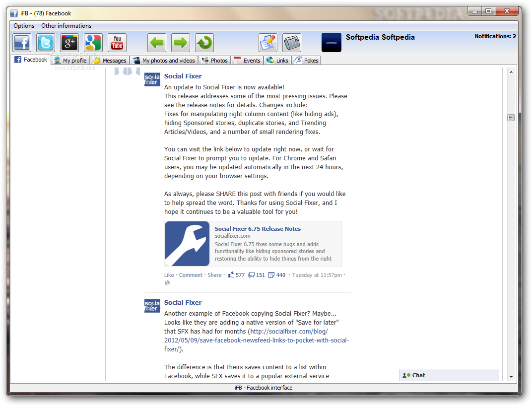Click Tuesday at 11:57pm timestamp
The image size is (532, 406).
(317, 275)
